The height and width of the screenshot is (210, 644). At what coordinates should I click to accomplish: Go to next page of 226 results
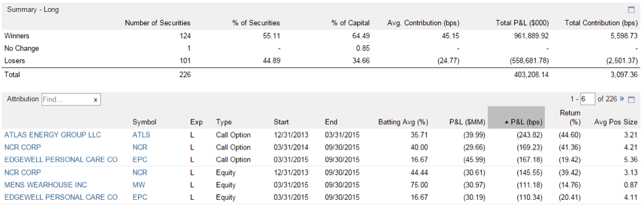pyautogui.click(x=622, y=99)
